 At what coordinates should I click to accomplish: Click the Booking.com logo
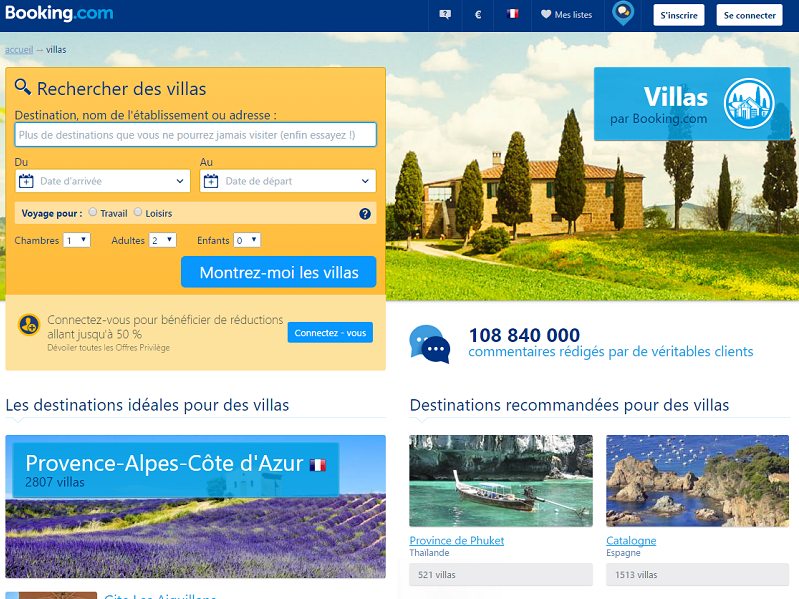59,14
